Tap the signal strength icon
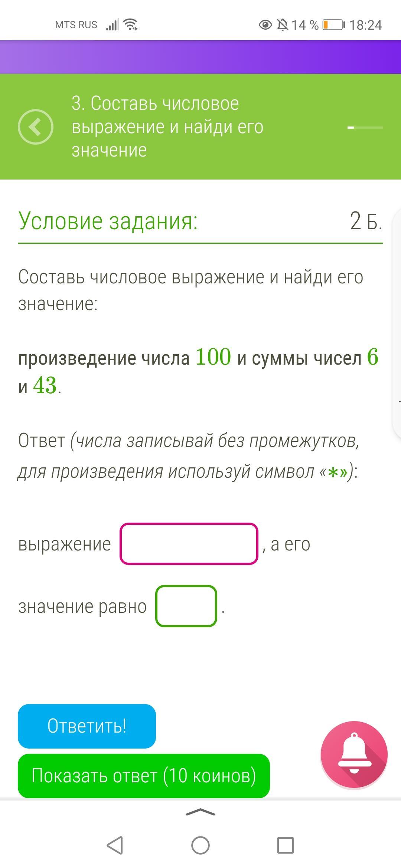Screen dimensions: 401x868 113,25
